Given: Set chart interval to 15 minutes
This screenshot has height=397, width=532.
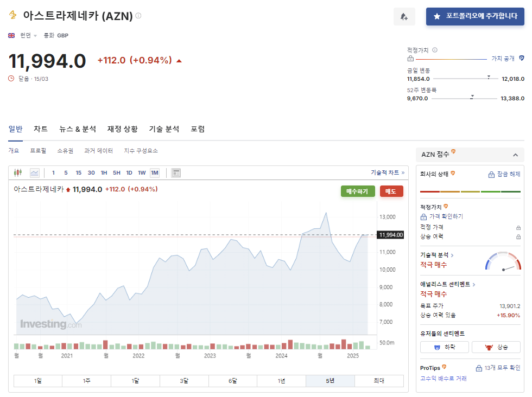Looking at the screenshot, I should coord(78,173).
